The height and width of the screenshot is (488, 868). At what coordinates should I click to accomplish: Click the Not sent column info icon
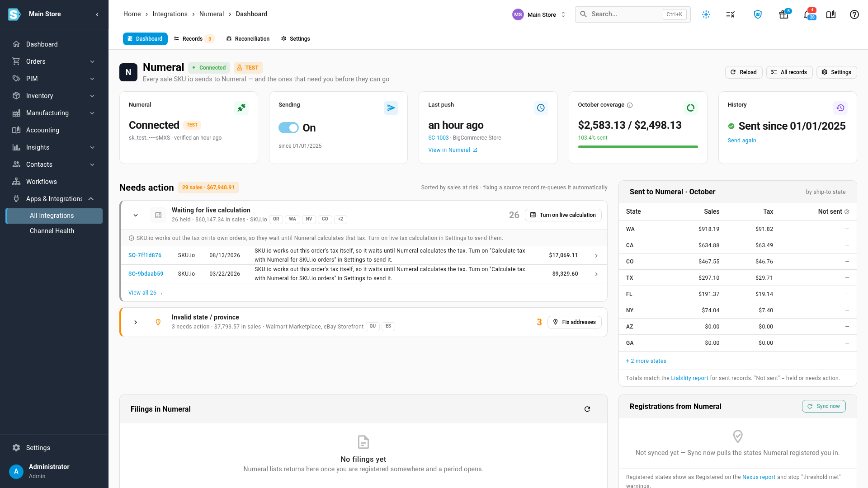point(847,211)
